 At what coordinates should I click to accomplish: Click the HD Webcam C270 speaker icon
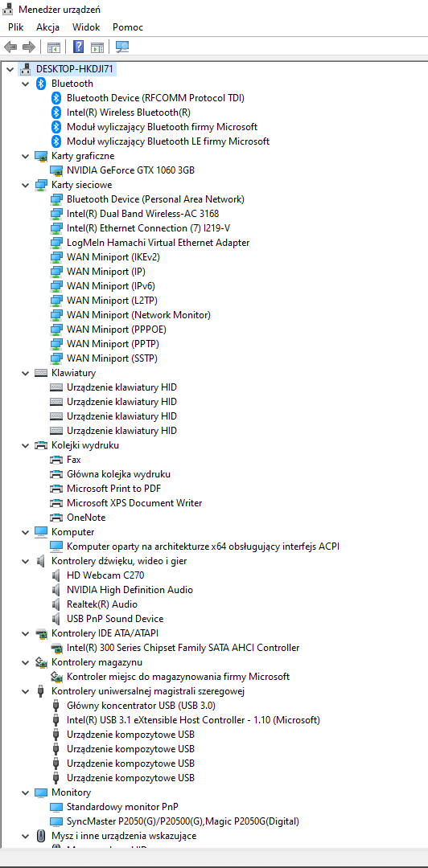pos(56,575)
